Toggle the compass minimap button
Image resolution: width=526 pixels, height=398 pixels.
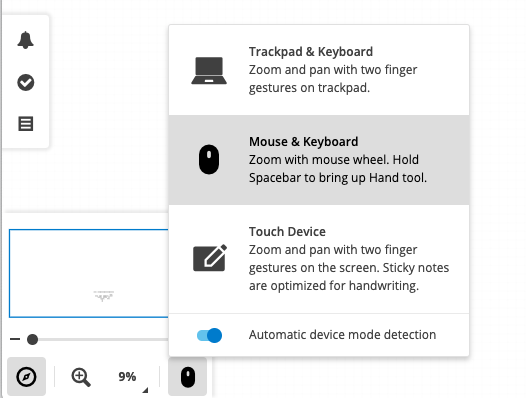(26, 377)
